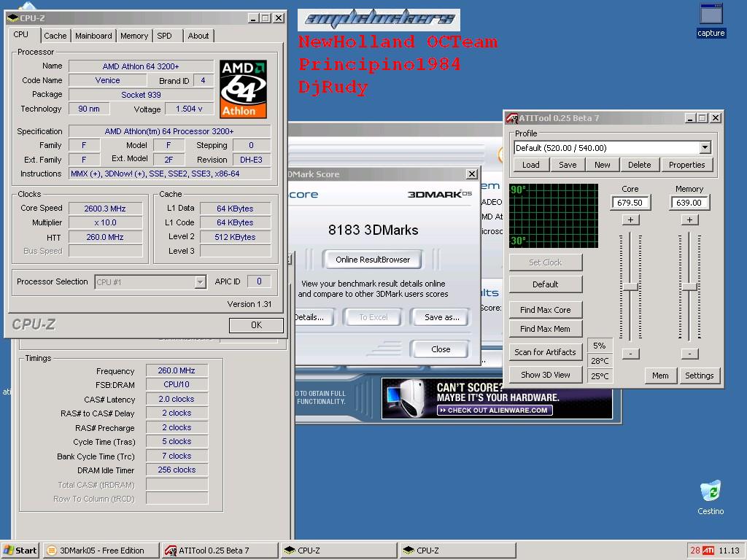Click the To Excel button
Screen dimensions: 747x560
[373, 317]
